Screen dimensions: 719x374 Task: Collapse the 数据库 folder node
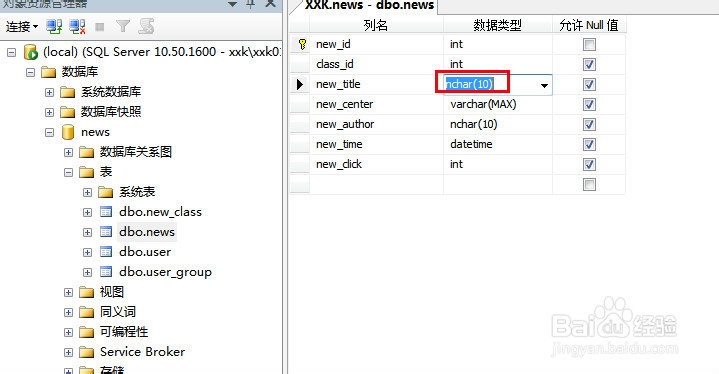click(30, 72)
